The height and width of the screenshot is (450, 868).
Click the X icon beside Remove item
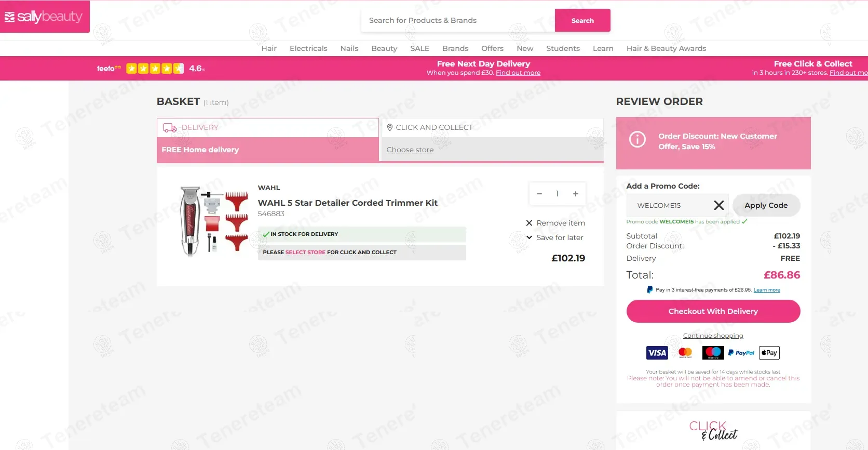pyautogui.click(x=529, y=223)
